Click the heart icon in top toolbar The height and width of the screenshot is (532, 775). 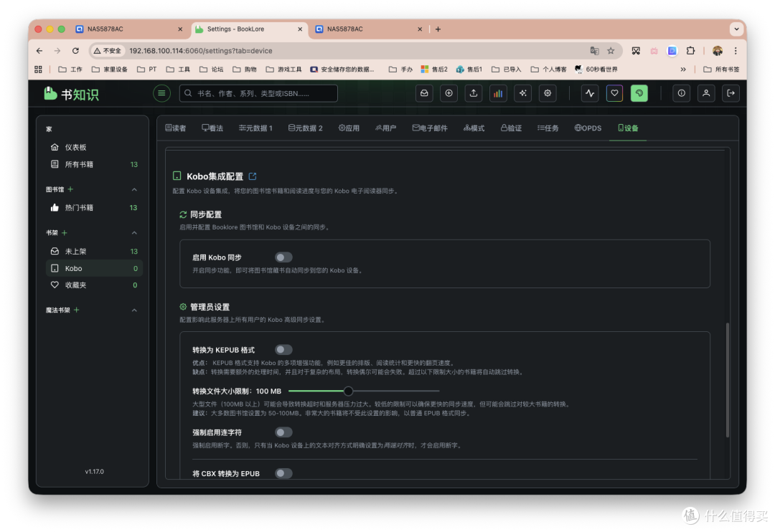point(614,93)
